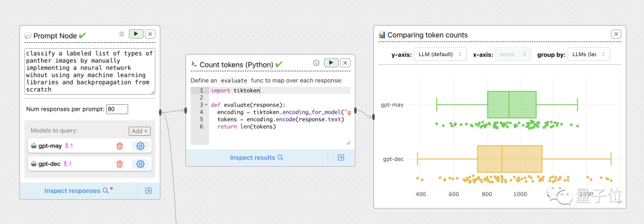Click Add + to add a model
644x224 pixels.
coord(140,131)
